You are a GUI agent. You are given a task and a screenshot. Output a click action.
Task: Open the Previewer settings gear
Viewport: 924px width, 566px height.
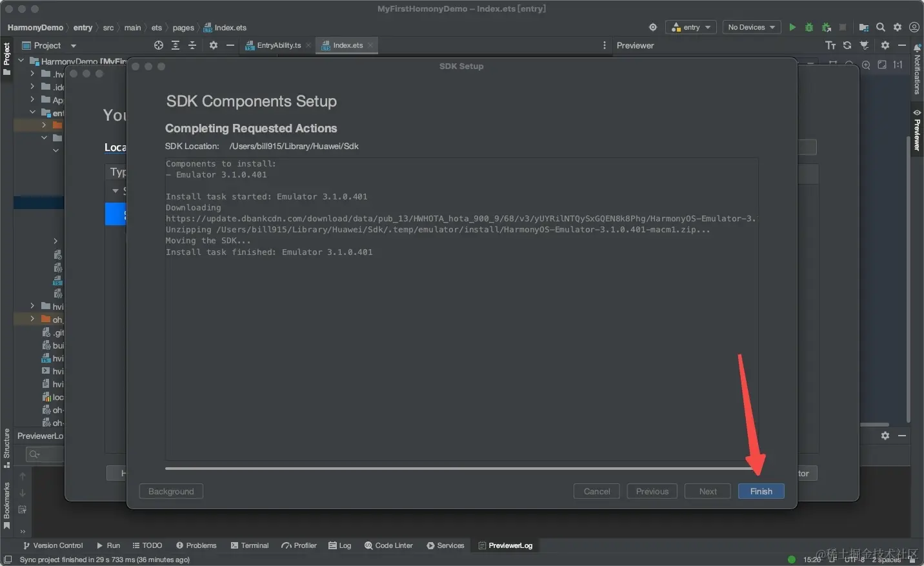(x=885, y=45)
